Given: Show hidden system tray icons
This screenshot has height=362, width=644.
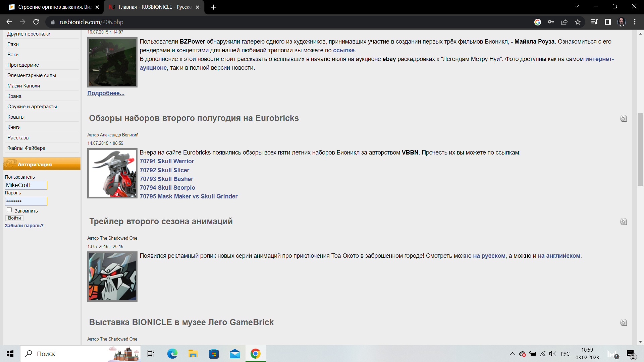Looking at the screenshot, I should coord(513,354).
